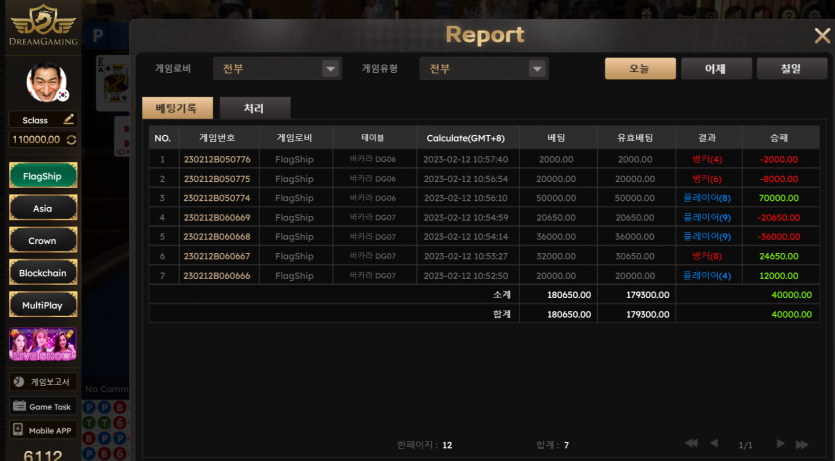835x461 pixels.
Task: Open the 게임보고서 sidebar item
Action: [43, 382]
